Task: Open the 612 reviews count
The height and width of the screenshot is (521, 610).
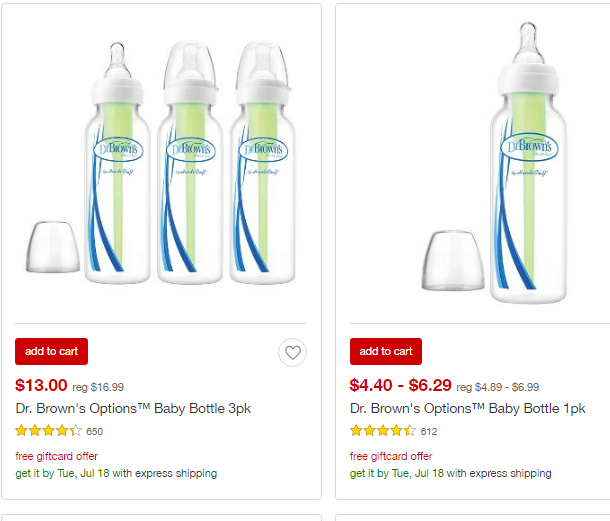Action: coord(429,432)
